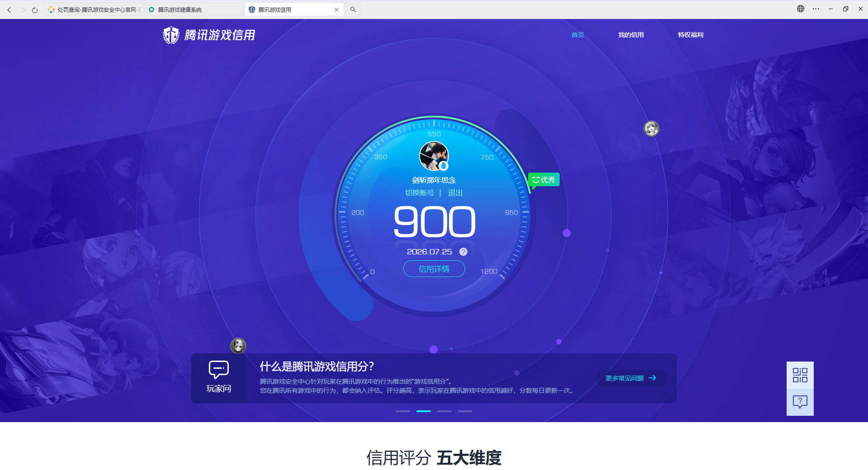The width and height of the screenshot is (868, 470).
Task: Open the 信用详情 button
Action: pos(434,269)
